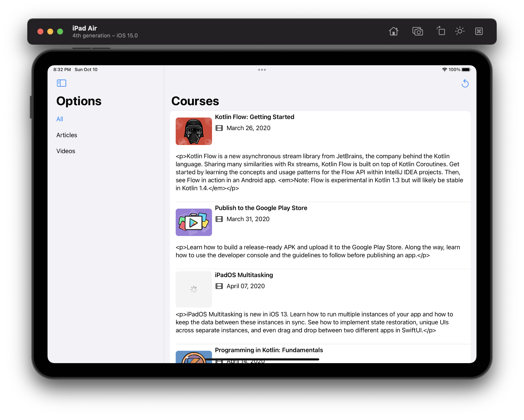The width and height of the screenshot is (524, 420).
Task: Click the film icon beside March 26, 2020
Action: [x=219, y=128]
